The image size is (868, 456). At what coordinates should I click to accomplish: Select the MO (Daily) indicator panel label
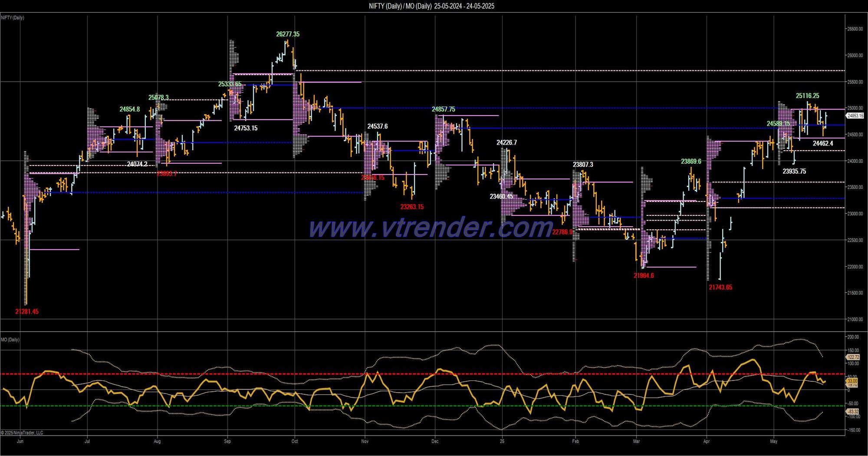pyautogui.click(x=10, y=340)
